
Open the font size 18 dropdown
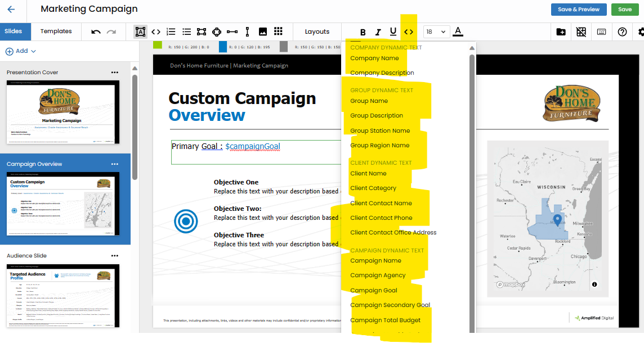(436, 32)
